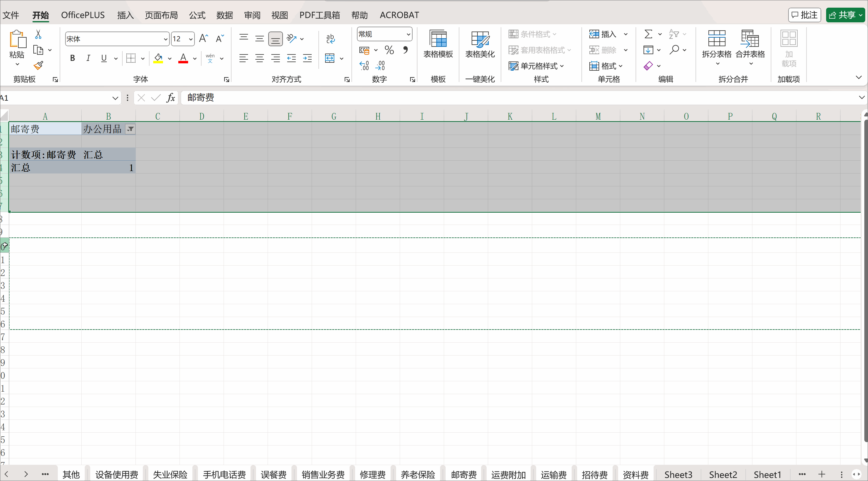Click the percent style icon

point(389,50)
